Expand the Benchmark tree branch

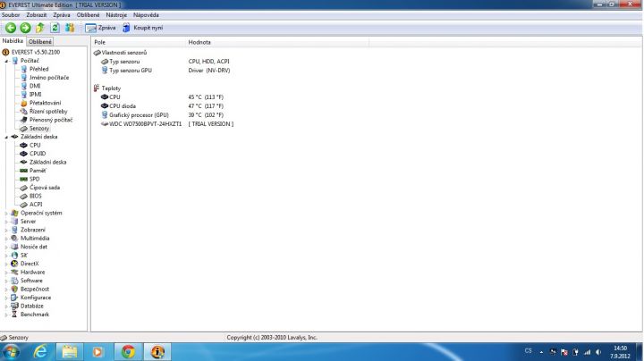[6, 315]
